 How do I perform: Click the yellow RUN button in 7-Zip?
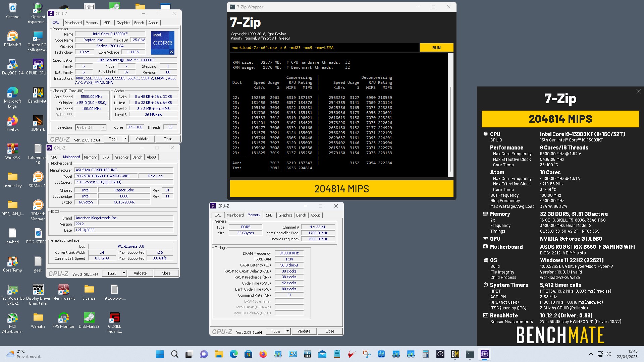click(x=436, y=48)
